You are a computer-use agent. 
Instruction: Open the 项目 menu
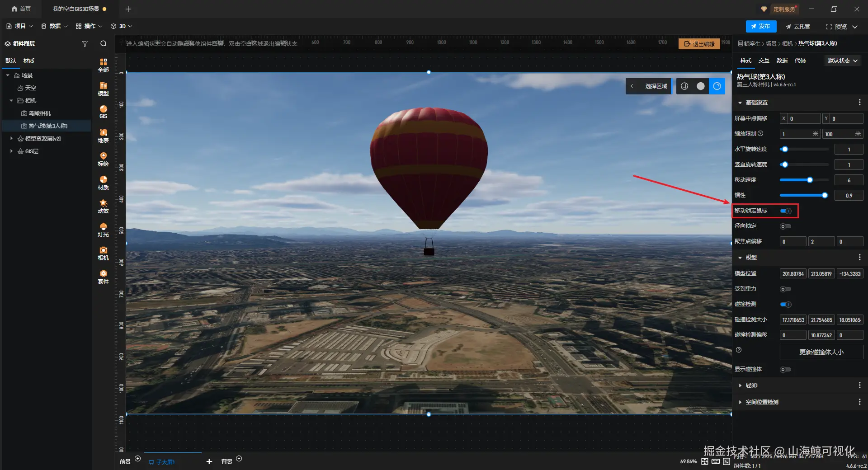[x=19, y=26]
